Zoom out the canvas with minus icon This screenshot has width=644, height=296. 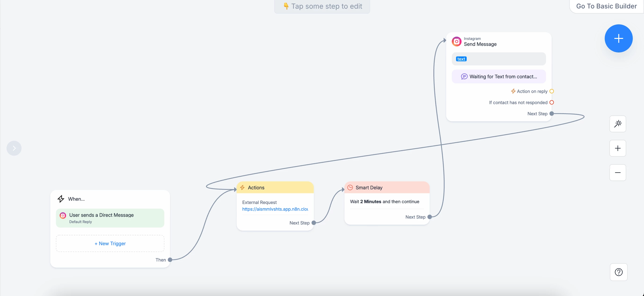[x=618, y=173]
